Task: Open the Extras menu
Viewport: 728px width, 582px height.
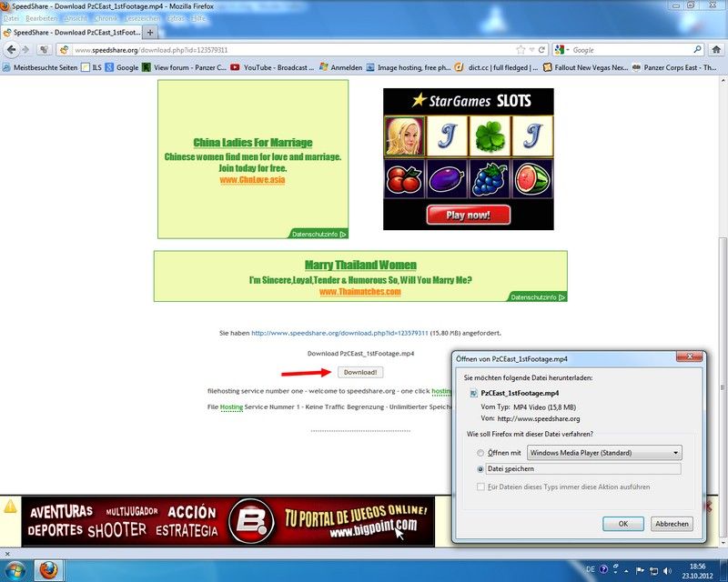Action: point(176,18)
